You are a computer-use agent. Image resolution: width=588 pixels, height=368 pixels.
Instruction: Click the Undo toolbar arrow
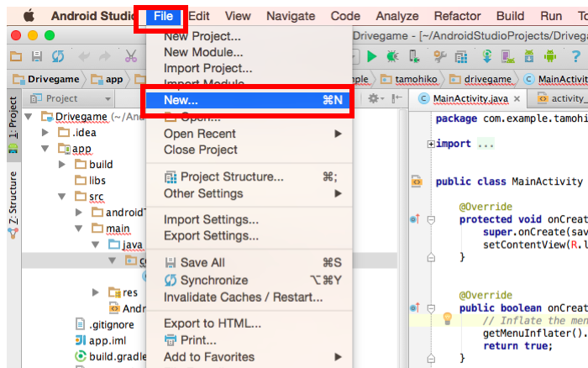pyautogui.click(x=84, y=56)
